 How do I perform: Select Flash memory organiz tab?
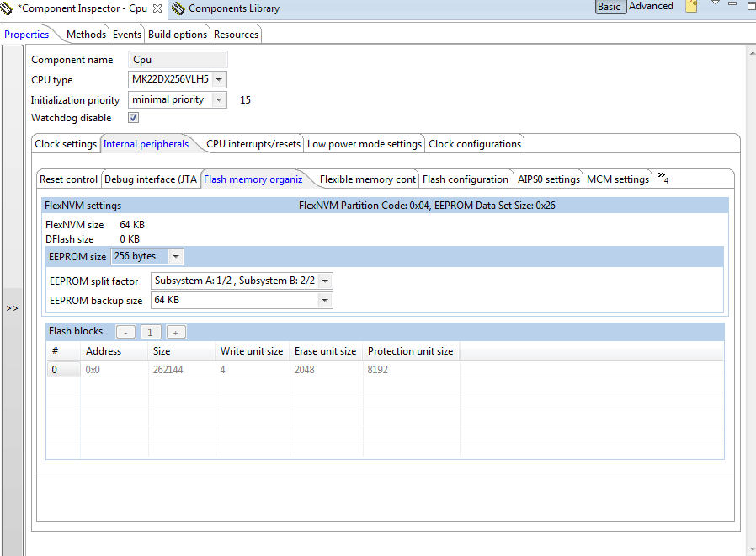[253, 179]
